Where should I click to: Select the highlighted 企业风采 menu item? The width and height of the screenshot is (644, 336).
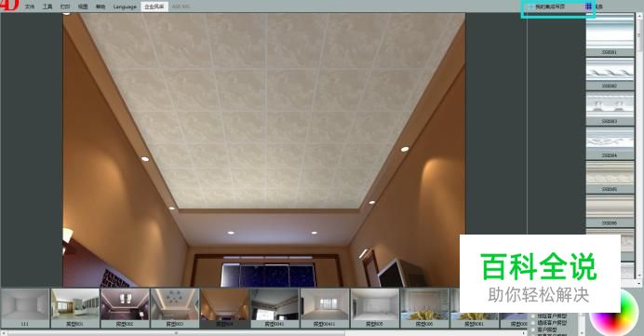coord(154,7)
